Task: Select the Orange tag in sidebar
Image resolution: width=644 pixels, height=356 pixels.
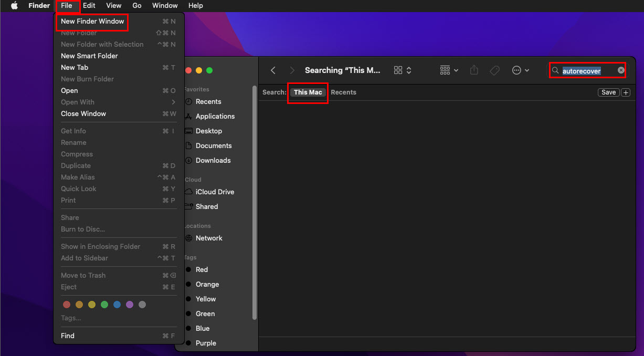Action: [207, 284]
